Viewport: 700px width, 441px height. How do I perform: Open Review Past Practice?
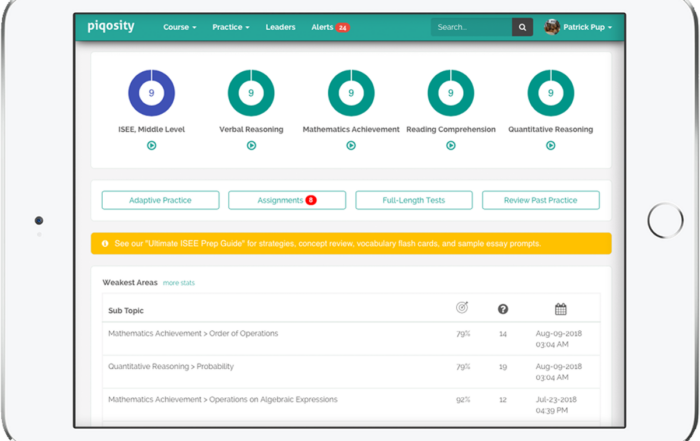[541, 200]
